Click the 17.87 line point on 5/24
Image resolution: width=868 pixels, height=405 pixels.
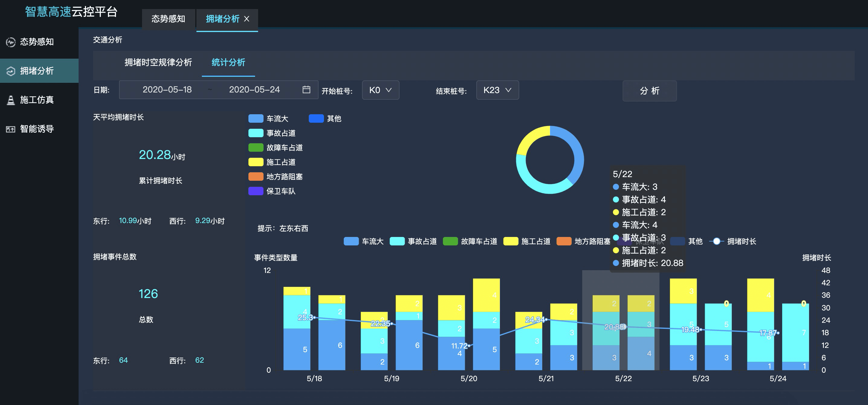[x=778, y=333]
